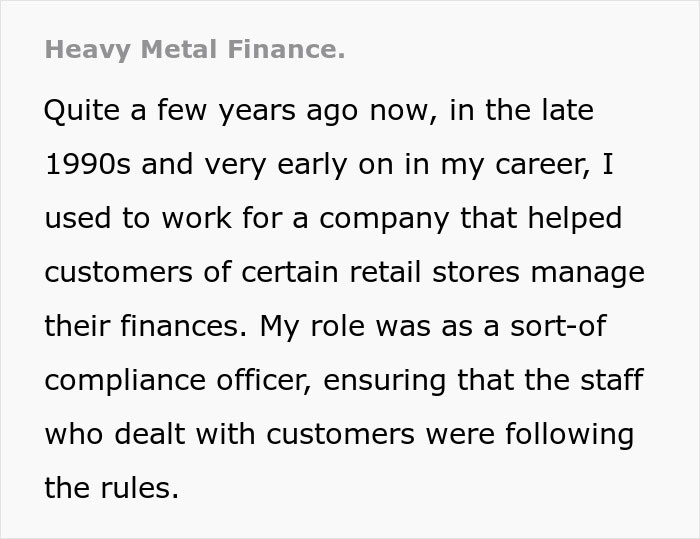
Task: Click the word 'company' in the paragraph
Action: coord(374,218)
